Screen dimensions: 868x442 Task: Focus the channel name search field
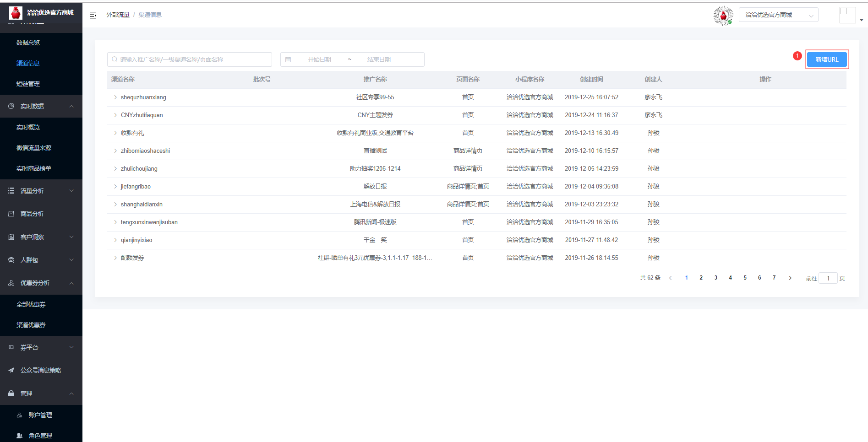pyautogui.click(x=190, y=59)
